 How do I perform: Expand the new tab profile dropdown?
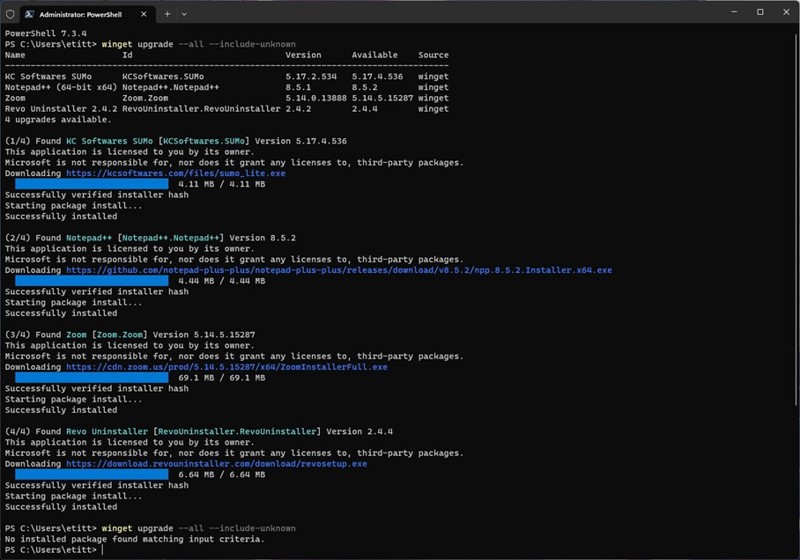point(184,14)
